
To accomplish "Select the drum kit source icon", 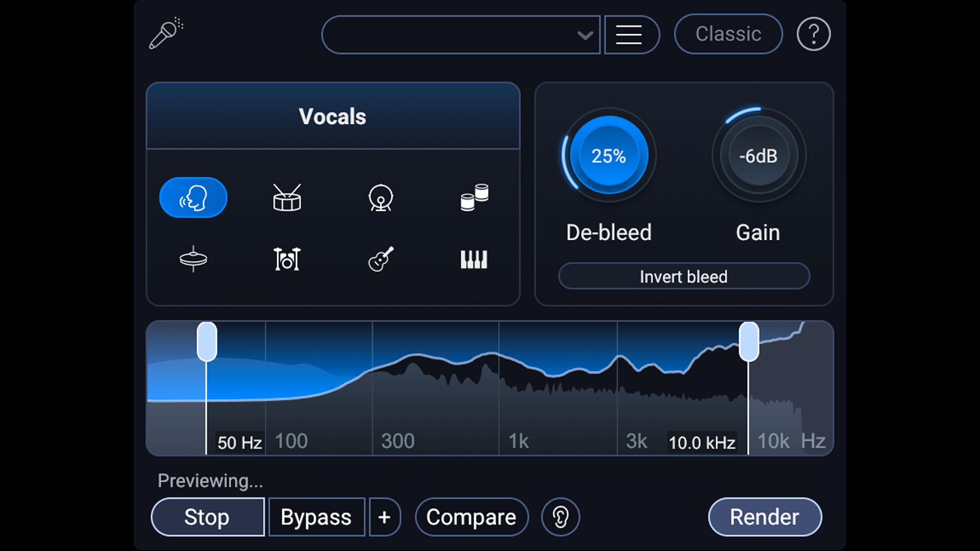I will [x=287, y=259].
